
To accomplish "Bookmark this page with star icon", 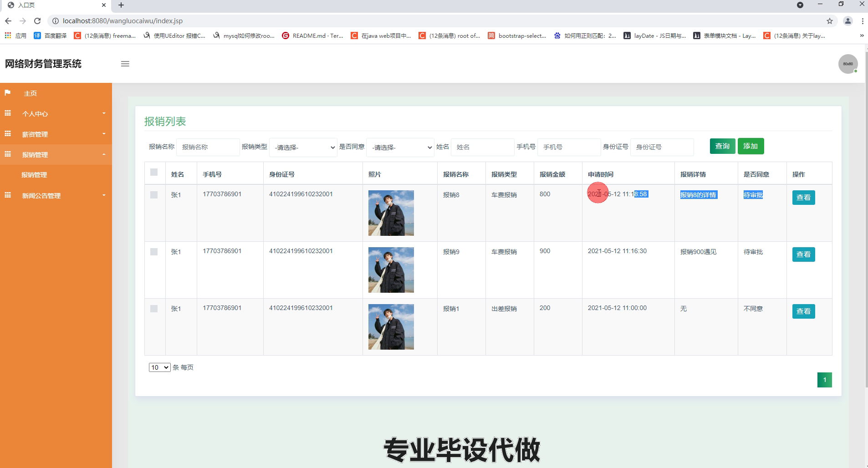I will pos(830,21).
